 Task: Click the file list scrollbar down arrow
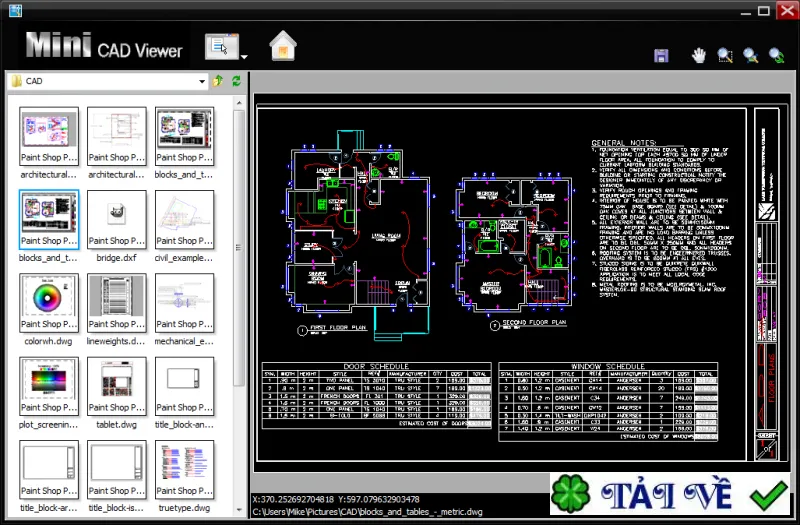click(239, 509)
